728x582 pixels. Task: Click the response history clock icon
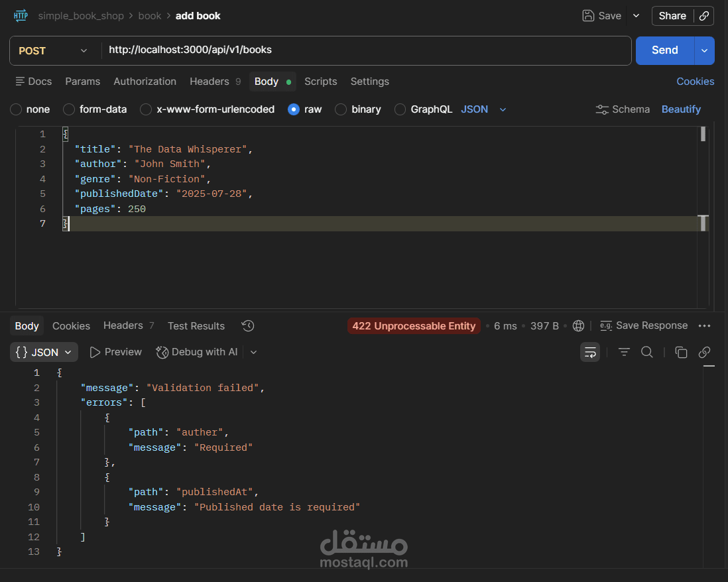pos(248,325)
